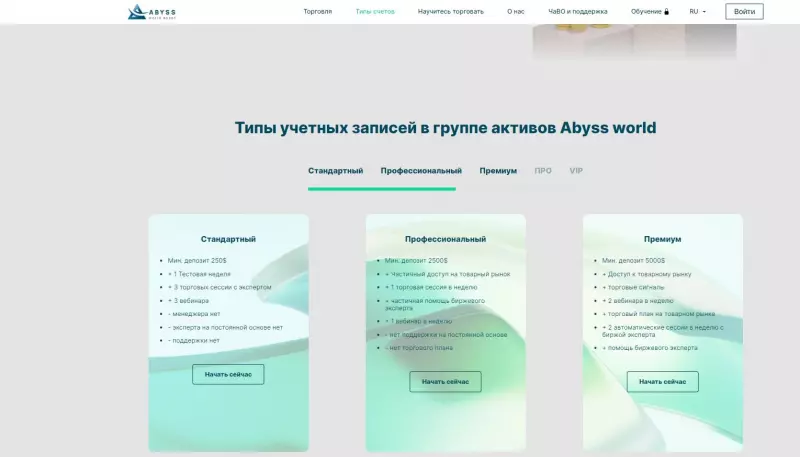The width and height of the screenshot is (800, 457).
Task: Start now on the Стандартный card
Action: point(228,374)
